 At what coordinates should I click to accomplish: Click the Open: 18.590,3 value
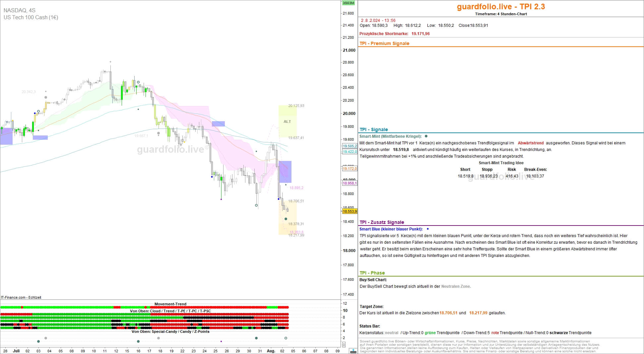(373, 25)
